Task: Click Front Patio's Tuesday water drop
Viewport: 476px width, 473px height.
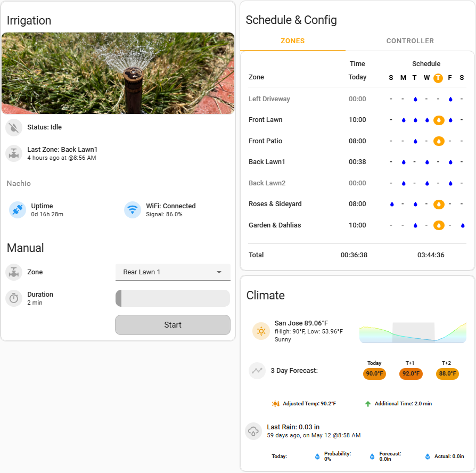Action: 415,141
